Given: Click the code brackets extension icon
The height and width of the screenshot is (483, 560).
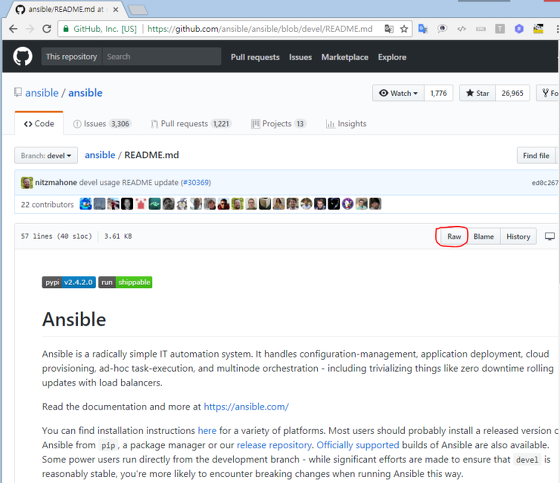Looking at the screenshot, I should [461, 29].
